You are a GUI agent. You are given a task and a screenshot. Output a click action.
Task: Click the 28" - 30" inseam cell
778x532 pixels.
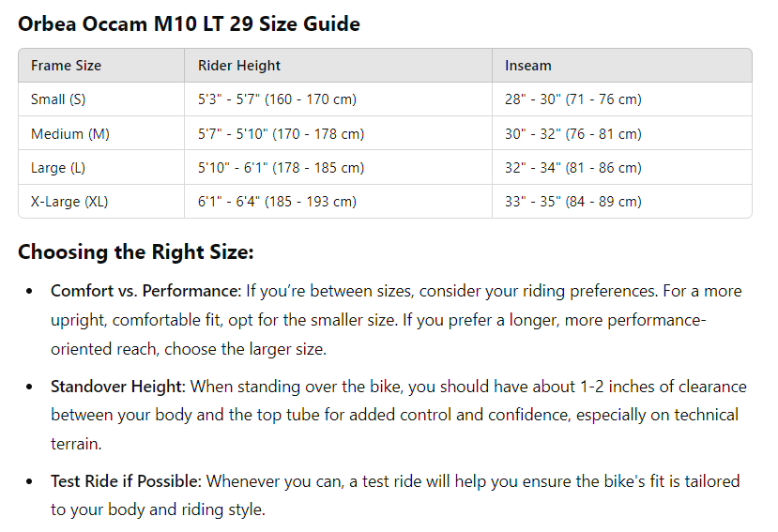pyautogui.click(x=572, y=99)
